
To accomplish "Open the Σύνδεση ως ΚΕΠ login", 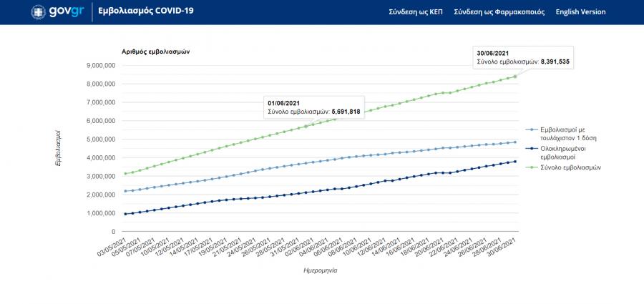I will pos(416,12).
